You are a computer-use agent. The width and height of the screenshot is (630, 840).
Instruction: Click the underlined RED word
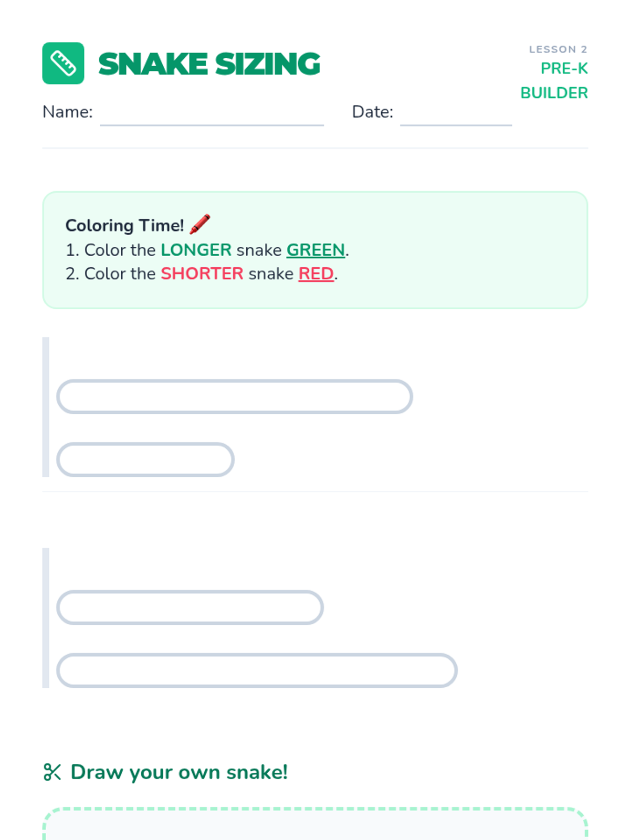(316, 274)
